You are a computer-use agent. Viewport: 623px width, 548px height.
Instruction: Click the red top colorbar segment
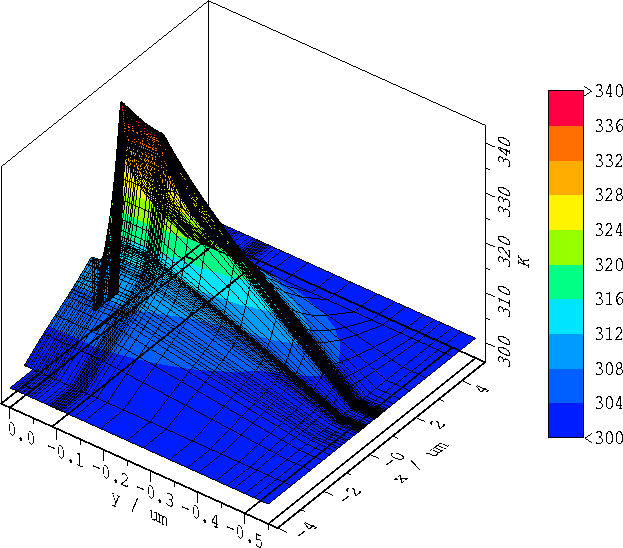[566, 108]
